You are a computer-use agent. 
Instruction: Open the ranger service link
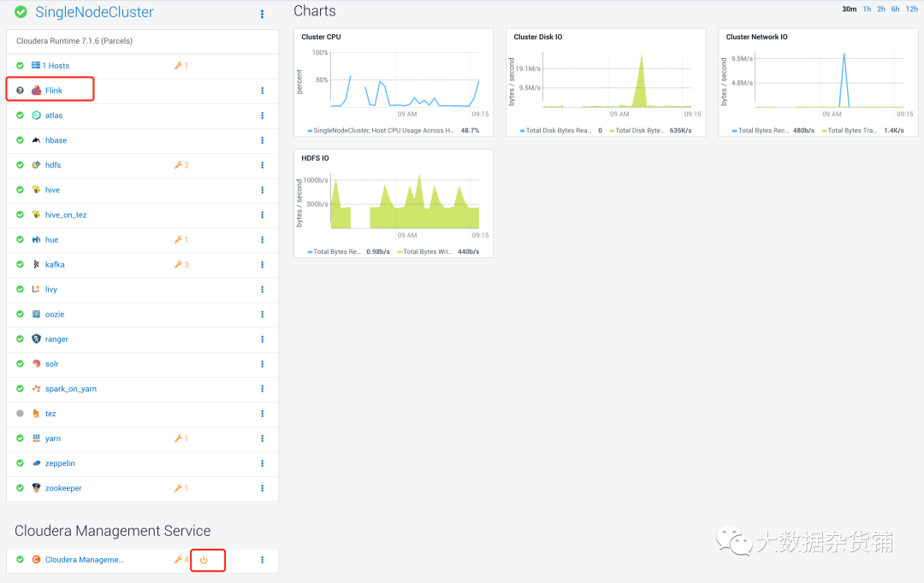click(x=56, y=339)
